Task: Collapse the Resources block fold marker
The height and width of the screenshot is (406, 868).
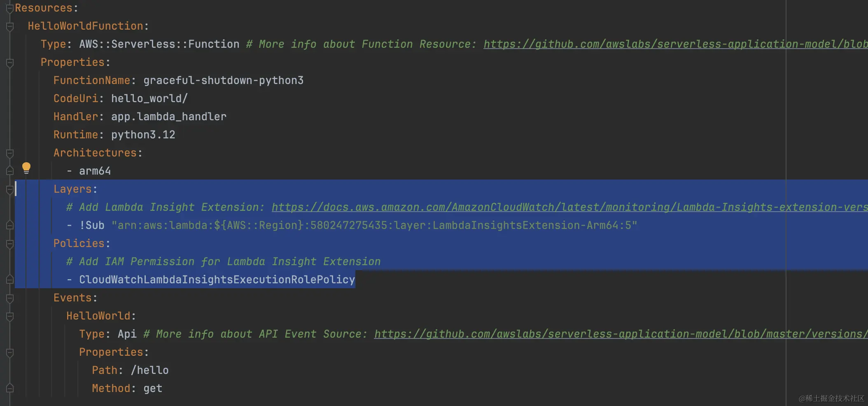Action: pyautogui.click(x=10, y=8)
